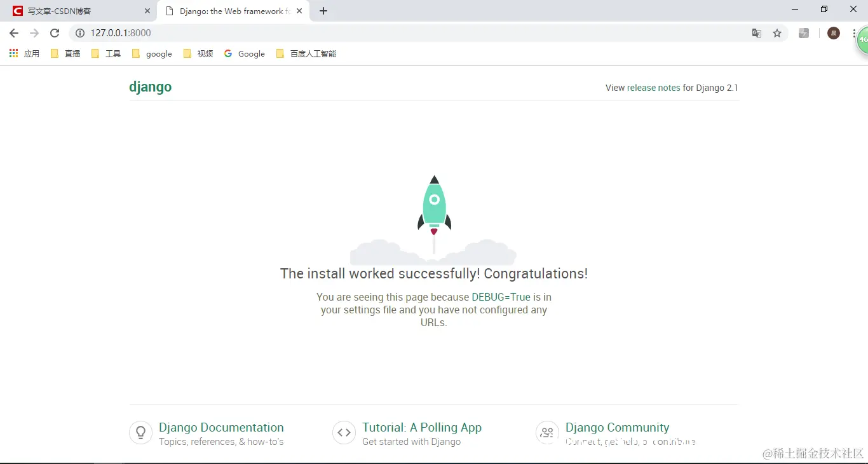The height and width of the screenshot is (464, 868).
Task: Minimize the browser window
Action: pos(795,10)
